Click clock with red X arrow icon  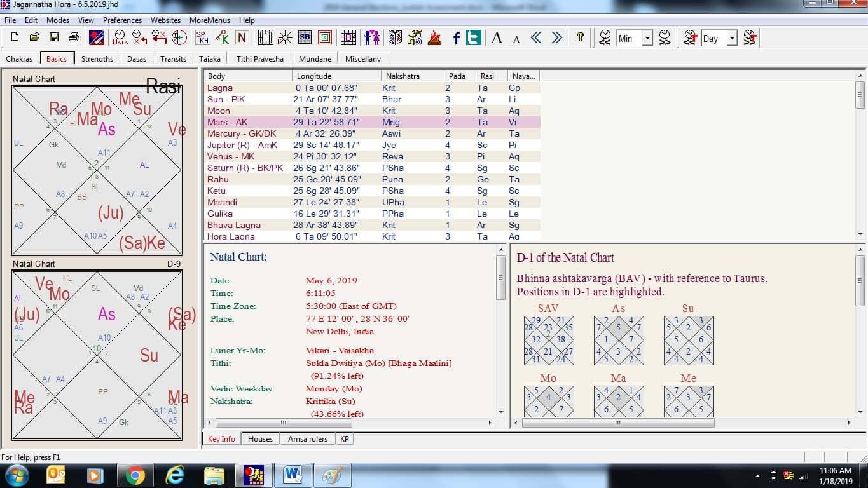(139, 37)
